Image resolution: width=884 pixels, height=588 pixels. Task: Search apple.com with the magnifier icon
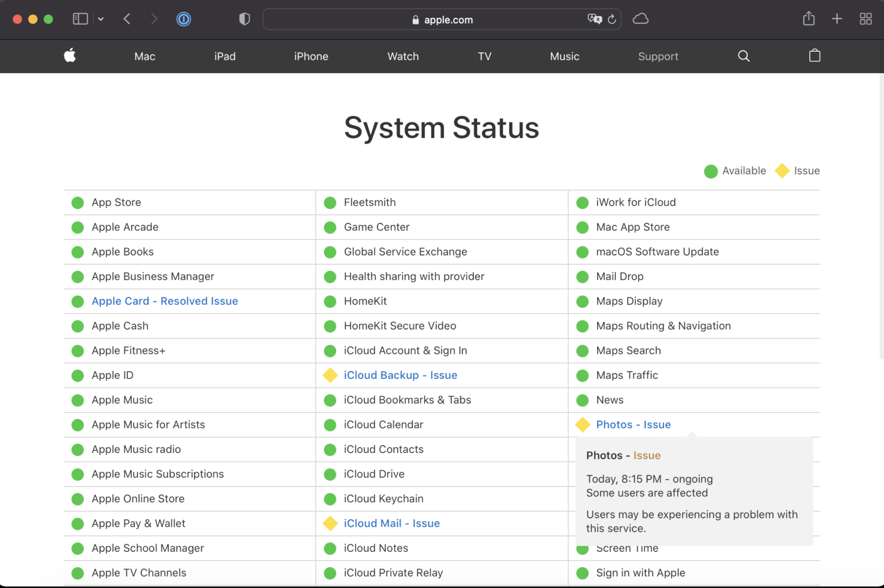click(x=743, y=56)
